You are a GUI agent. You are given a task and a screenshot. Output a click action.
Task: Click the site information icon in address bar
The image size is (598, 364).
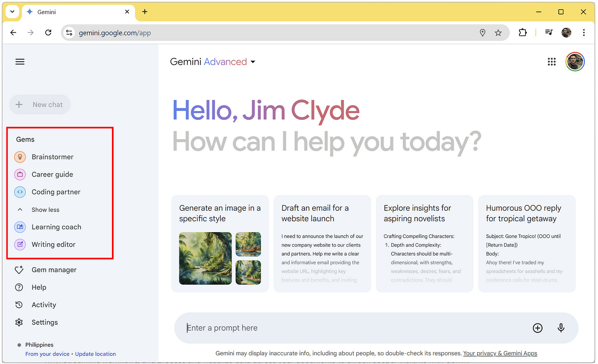tap(70, 33)
